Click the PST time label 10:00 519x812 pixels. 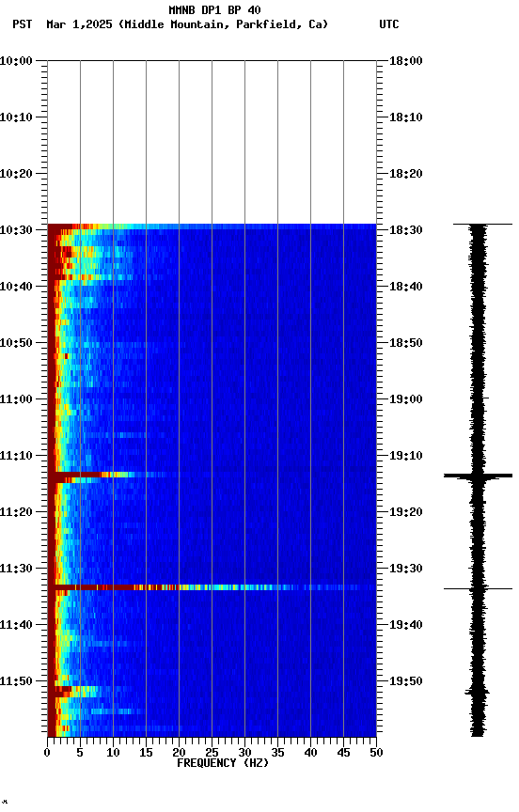coord(16,61)
